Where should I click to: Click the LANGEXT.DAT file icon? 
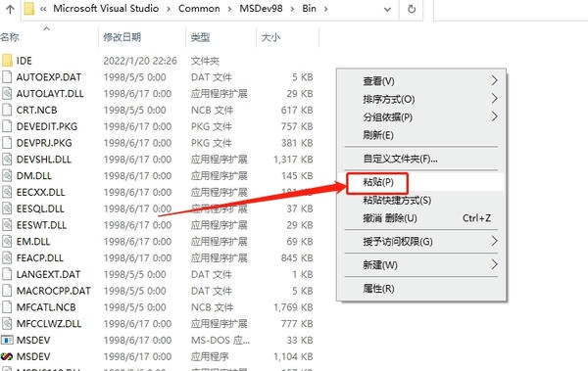pos(7,274)
